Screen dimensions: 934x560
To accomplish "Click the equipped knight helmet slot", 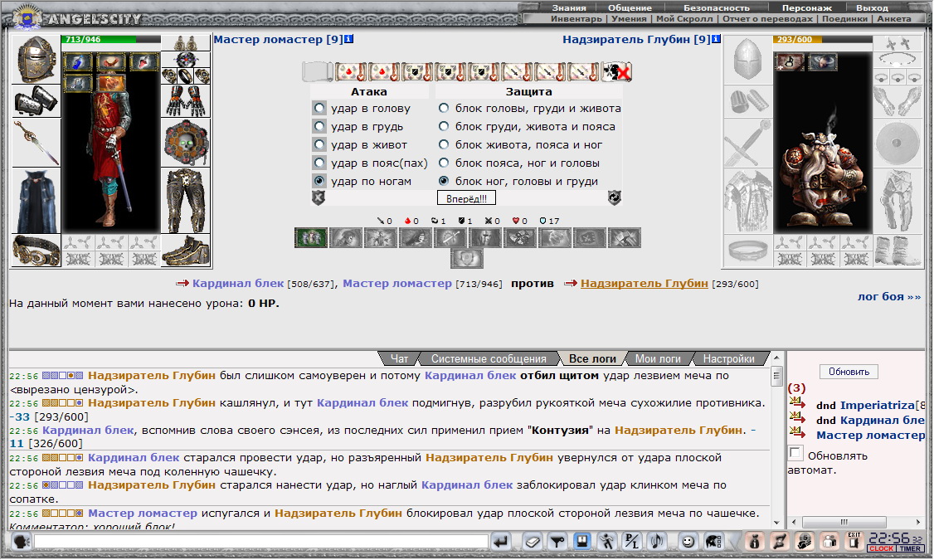I will click(36, 59).
